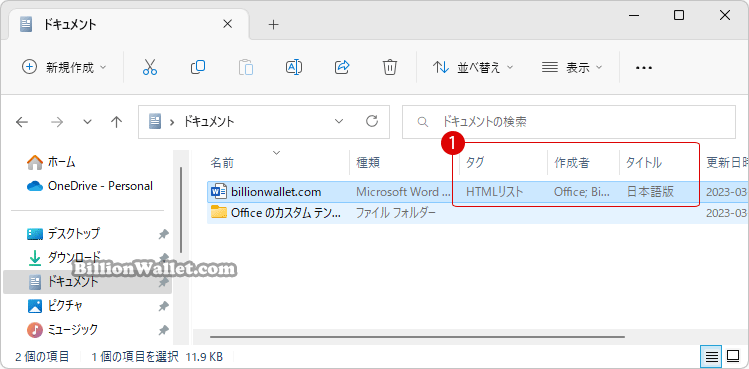Open the 並べ替え sort dropdown
The width and height of the screenshot is (749, 369).
(x=472, y=67)
